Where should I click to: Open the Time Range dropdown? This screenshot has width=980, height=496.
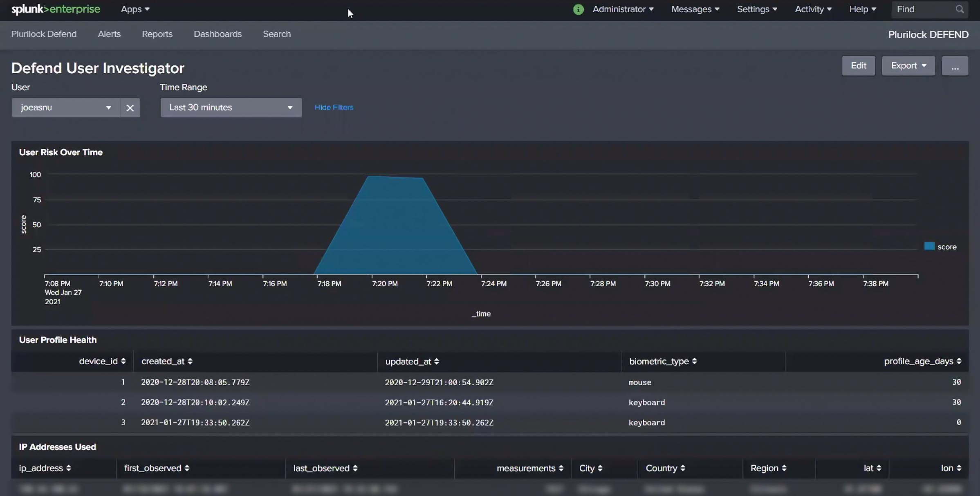(230, 108)
